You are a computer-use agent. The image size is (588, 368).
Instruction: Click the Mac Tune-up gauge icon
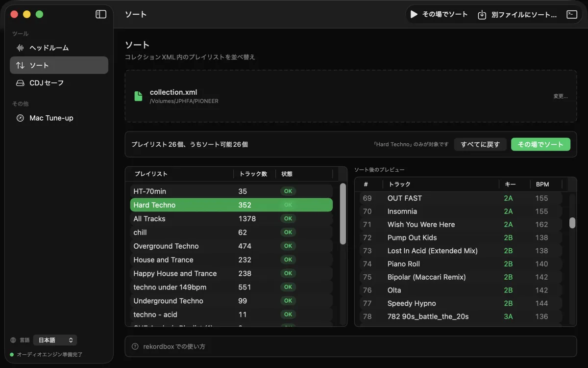tap(20, 118)
